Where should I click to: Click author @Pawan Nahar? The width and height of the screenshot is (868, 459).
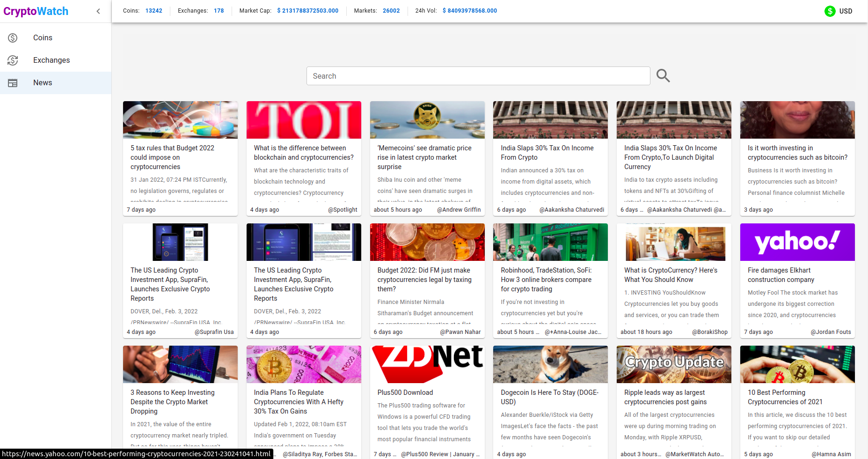pyautogui.click(x=460, y=332)
